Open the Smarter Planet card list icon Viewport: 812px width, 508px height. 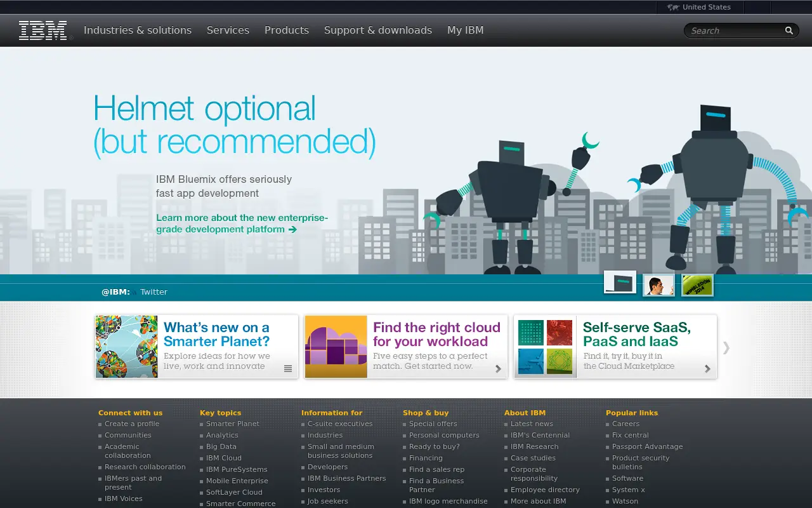pyautogui.click(x=288, y=369)
